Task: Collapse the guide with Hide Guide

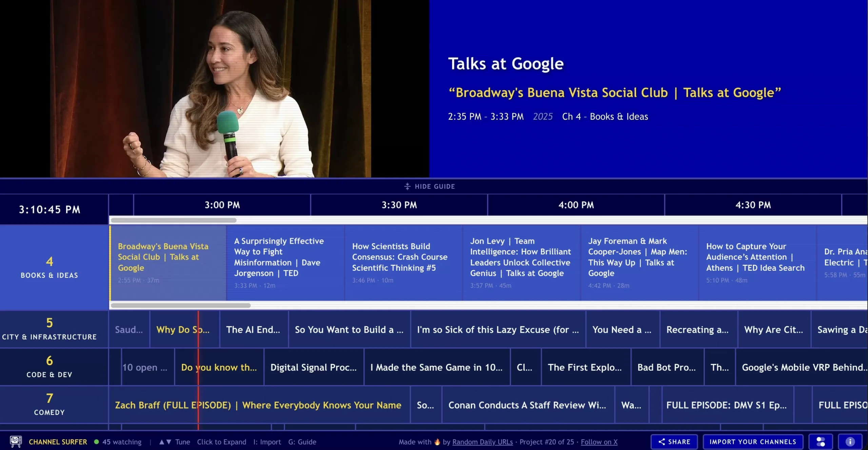Action: pos(430,186)
